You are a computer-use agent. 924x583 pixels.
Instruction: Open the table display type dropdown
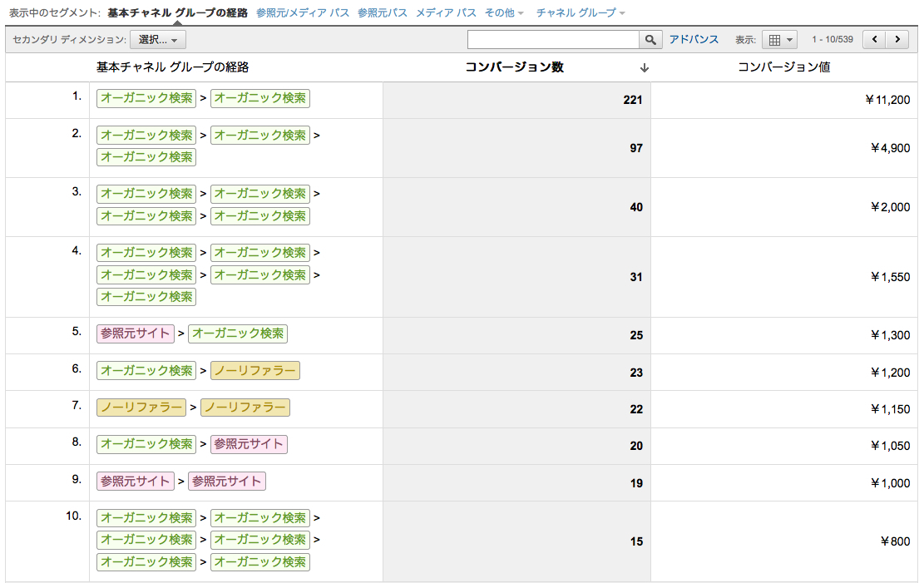click(779, 39)
